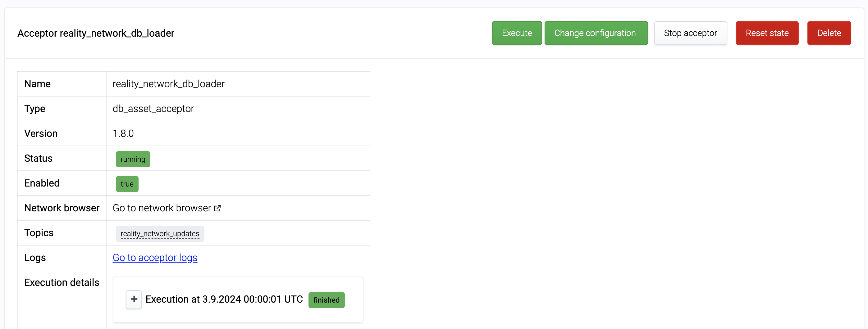
Task: Click the reality_network_updates topic tag
Action: coord(160,234)
